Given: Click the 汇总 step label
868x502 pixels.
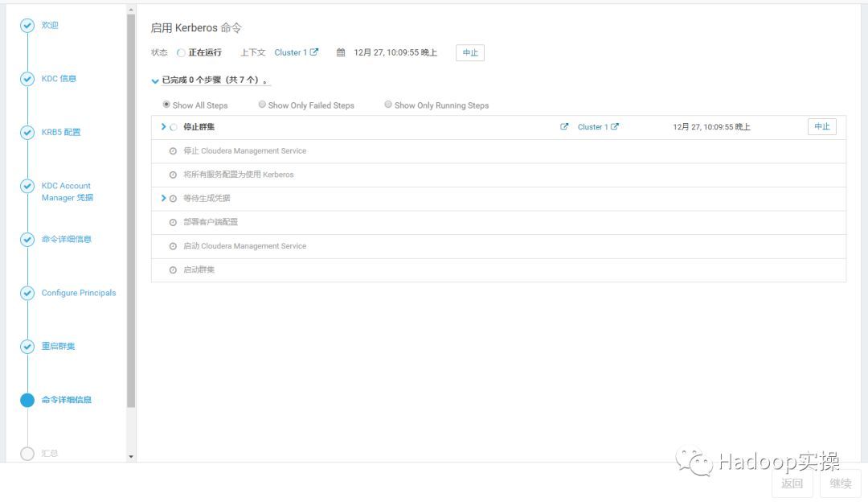Looking at the screenshot, I should coord(49,453).
